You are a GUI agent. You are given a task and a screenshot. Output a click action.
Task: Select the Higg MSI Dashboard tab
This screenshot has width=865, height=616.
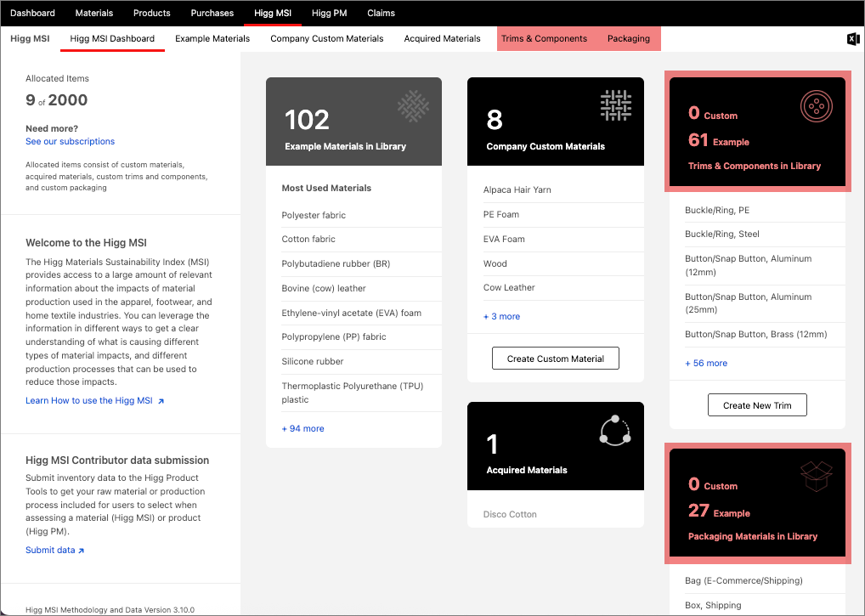(112, 38)
